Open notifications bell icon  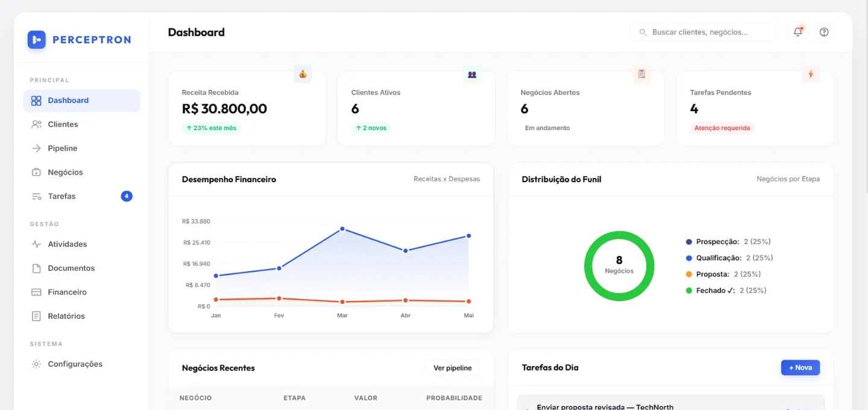(797, 32)
